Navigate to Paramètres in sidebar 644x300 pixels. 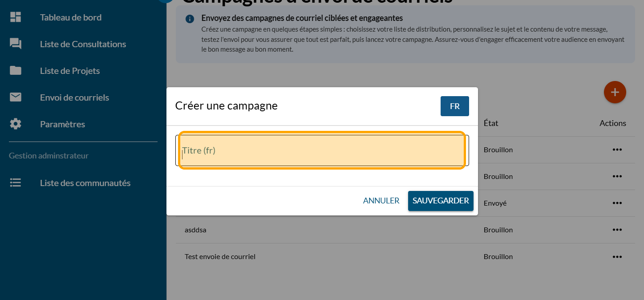coord(62,124)
